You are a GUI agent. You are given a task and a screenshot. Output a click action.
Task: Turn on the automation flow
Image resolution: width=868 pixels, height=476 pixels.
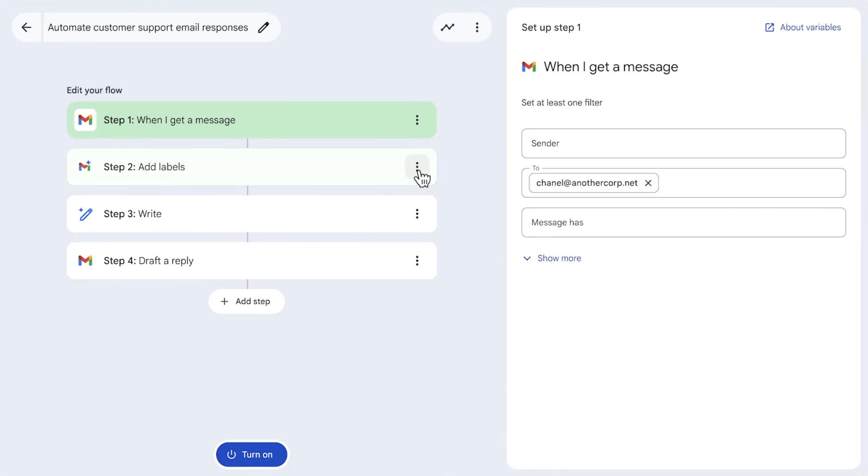[251, 454]
